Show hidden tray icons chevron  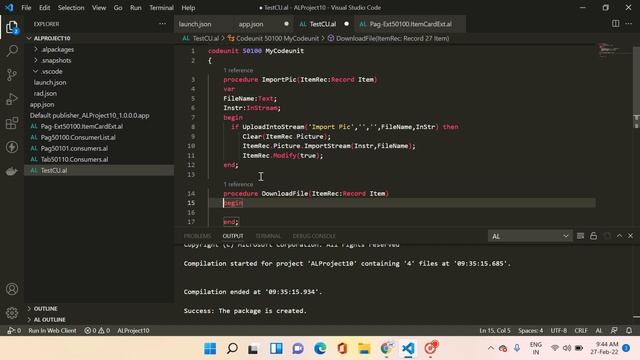pyautogui.click(x=491, y=348)
